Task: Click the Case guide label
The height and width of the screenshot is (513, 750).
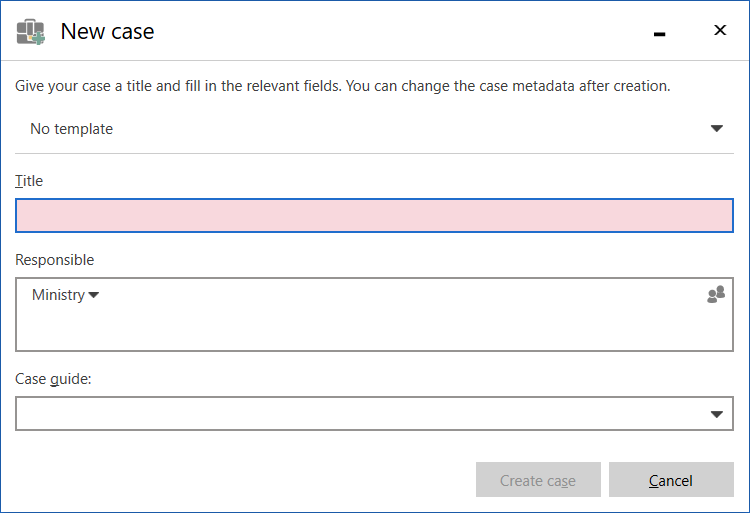Action: coord(53,379)
